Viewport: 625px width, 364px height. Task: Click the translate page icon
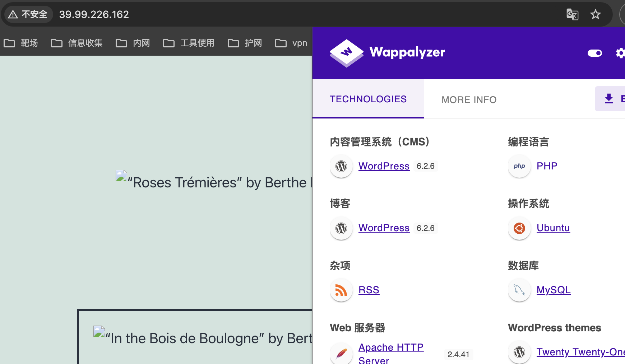572,14
